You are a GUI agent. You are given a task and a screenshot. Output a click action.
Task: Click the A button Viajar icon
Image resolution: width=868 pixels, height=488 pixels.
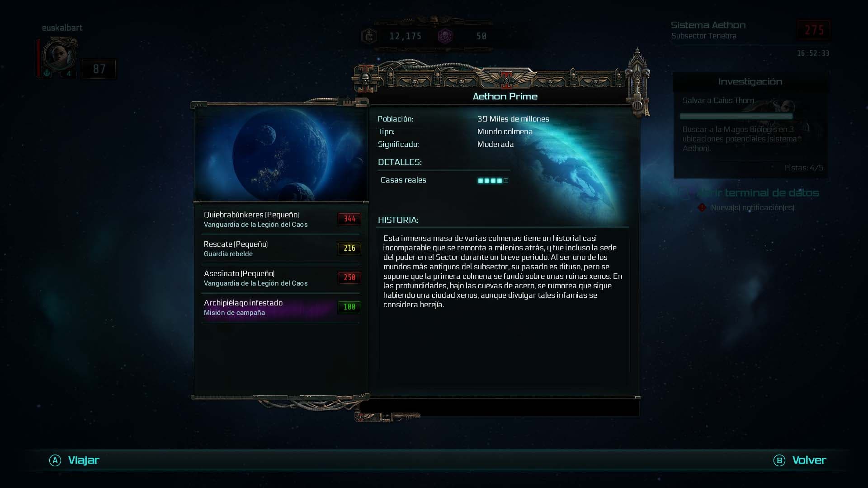[55, 460]
